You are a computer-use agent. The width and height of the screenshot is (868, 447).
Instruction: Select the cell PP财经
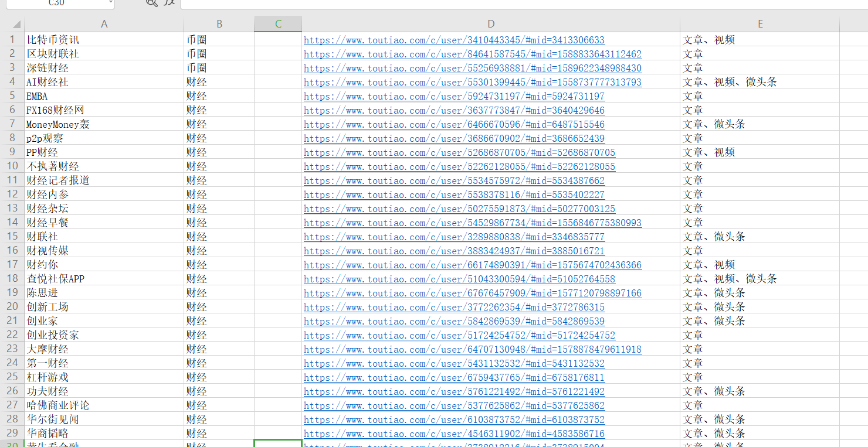(x=104, y=152)
